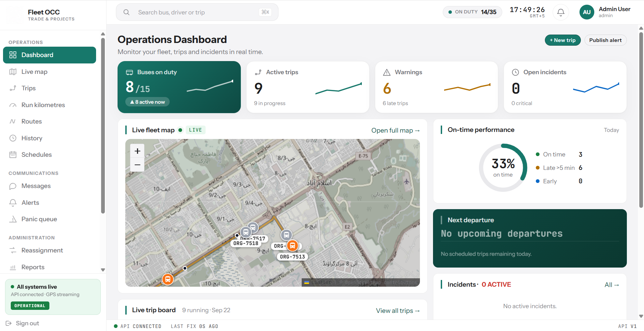644x331 pixels.
Task: Open the notifications bell
Action: click(x=561, y=12)
